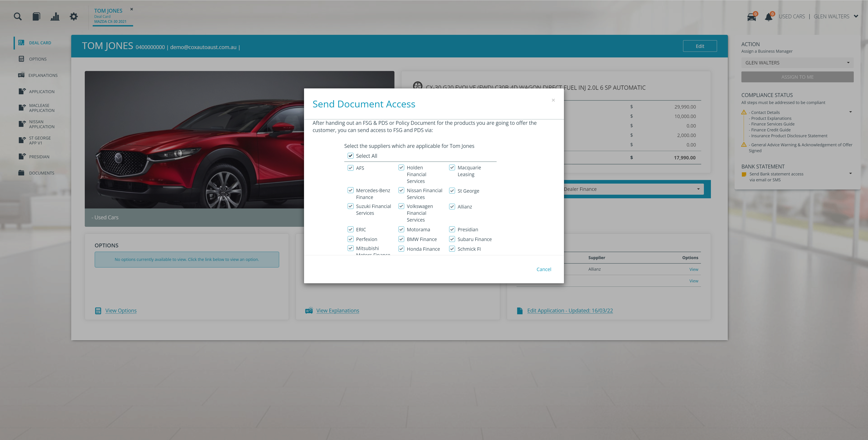
Task: Click the General Advice Warning triangle icon
Action: tap(744, 145)
